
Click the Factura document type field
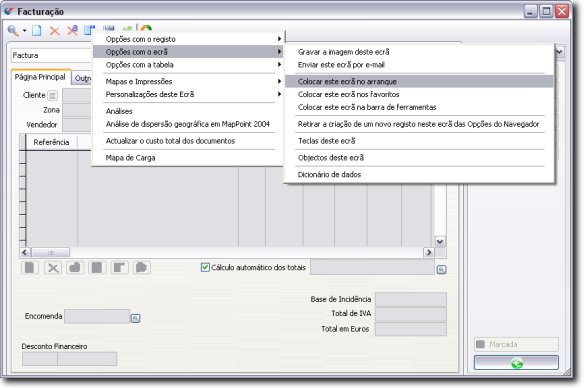(51, 55)
